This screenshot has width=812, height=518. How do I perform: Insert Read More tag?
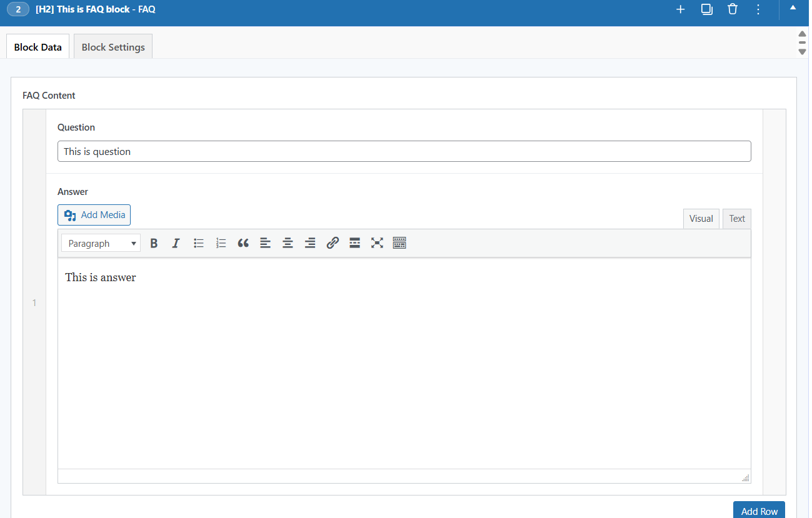354,243
